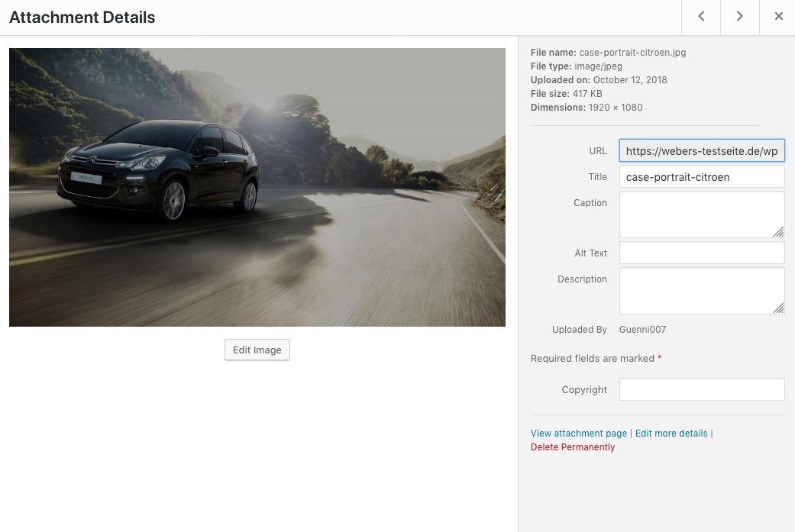Viewport: 795px width, 532px height.
Task: Click the car photo preview
Action: tap(257, 187)
